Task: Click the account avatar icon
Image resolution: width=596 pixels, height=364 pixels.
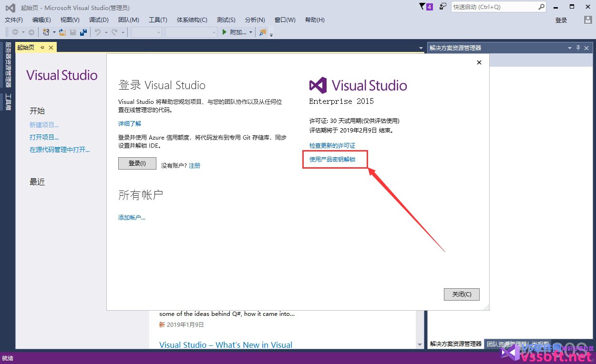Action: [588, 20]
